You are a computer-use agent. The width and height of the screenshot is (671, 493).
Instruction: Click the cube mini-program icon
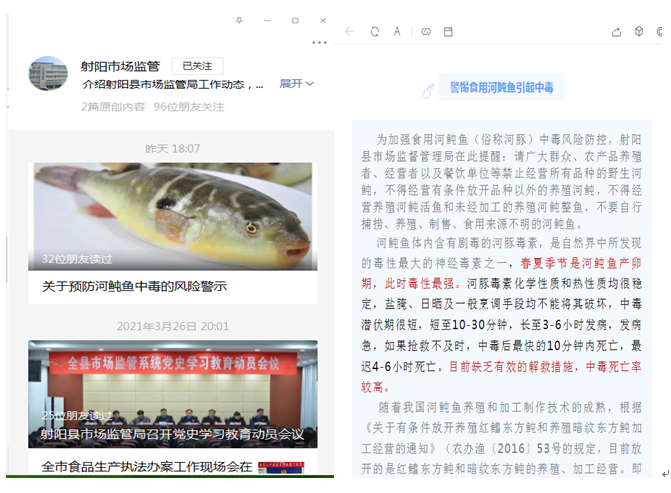(x=640, y=32)
